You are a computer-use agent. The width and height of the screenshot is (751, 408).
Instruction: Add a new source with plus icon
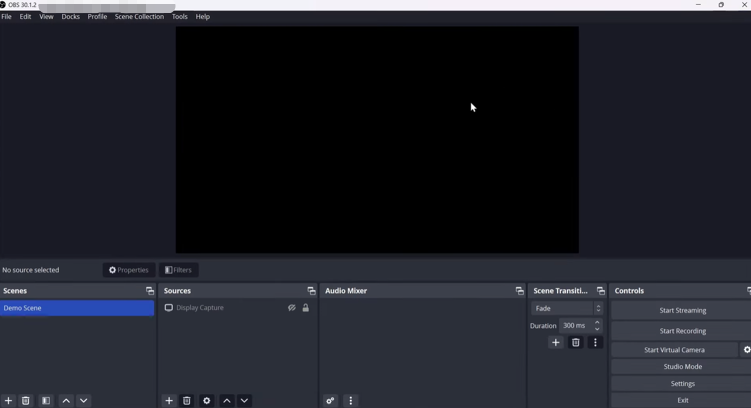tap(169, 400)
